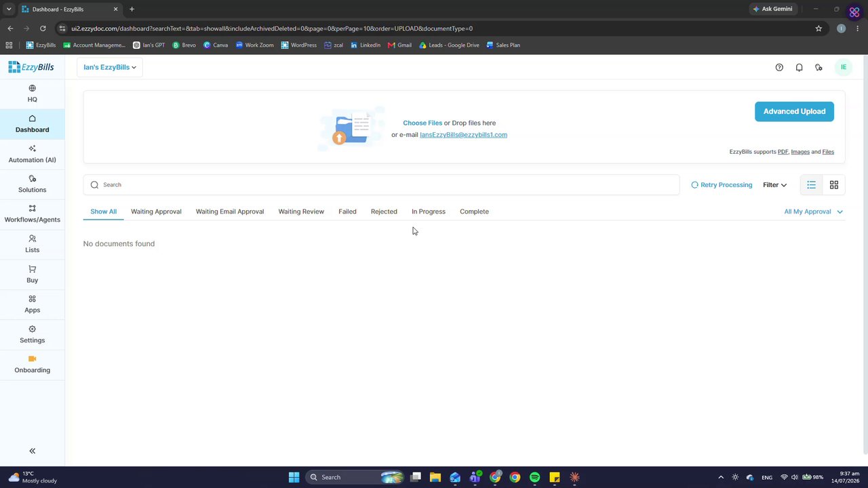Go to Dashboard in sidebar
This screenshot has width=868, height=488.
(32, 124)
